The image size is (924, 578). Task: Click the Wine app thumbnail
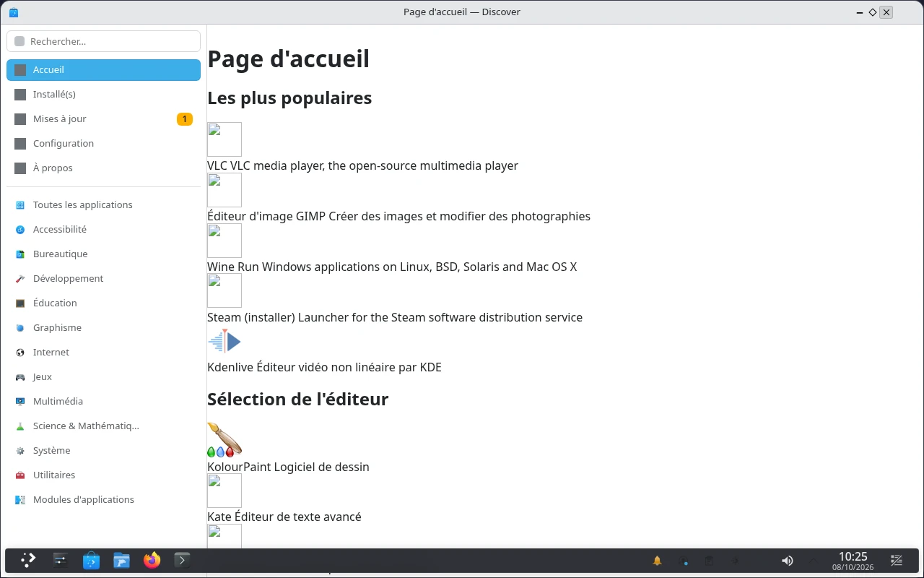click(x=225, y=241)
